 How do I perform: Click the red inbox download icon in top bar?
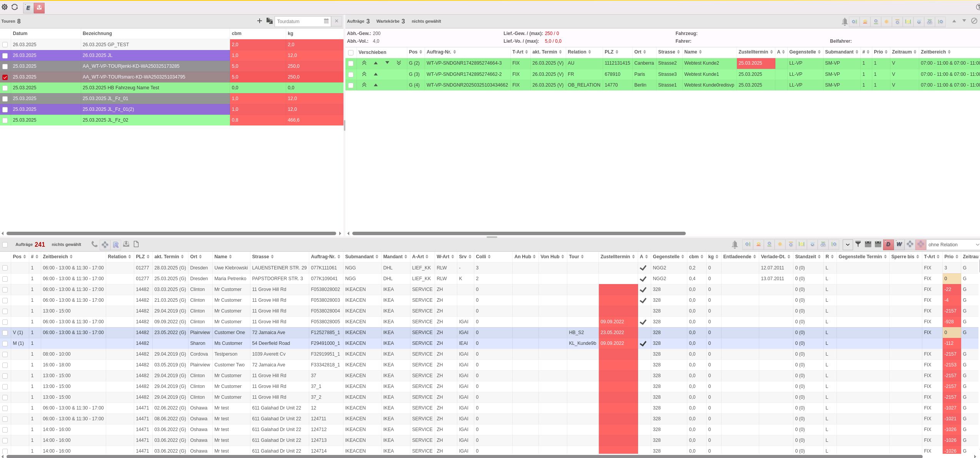39,8
